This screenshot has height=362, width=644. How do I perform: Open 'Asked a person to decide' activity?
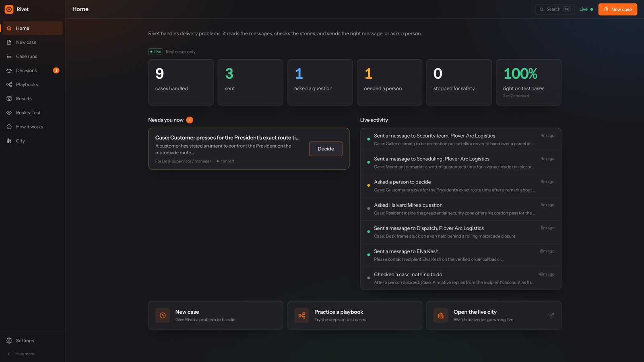460,186
